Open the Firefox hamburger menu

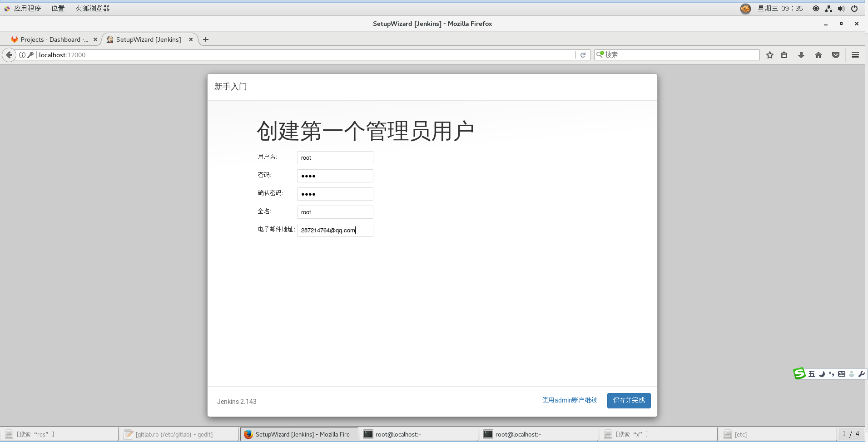pos(855,55)
